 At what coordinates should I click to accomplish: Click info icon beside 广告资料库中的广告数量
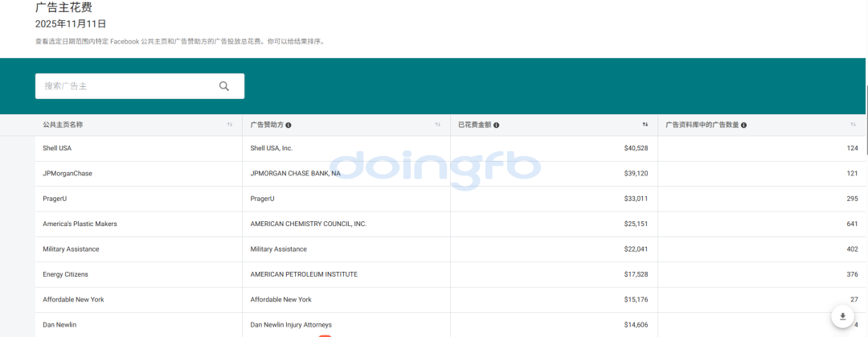(x=744, y=125)
